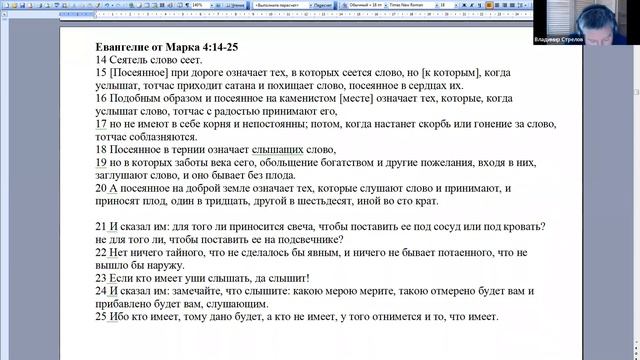Insert a table from toolbar
640x360 pixels.
[147, 5]
